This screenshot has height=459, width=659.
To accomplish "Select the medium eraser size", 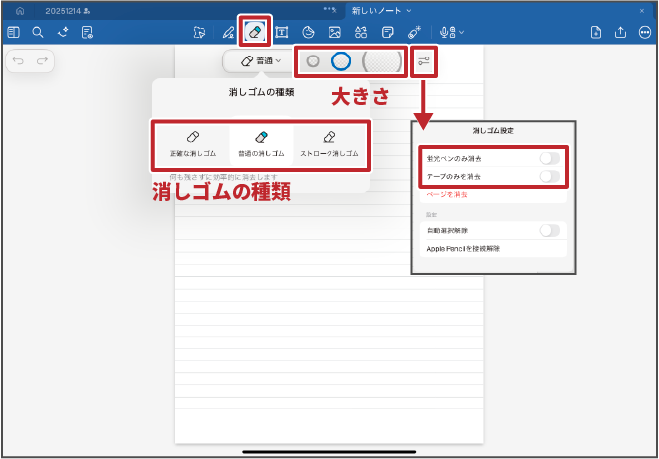I will (341, 62).
